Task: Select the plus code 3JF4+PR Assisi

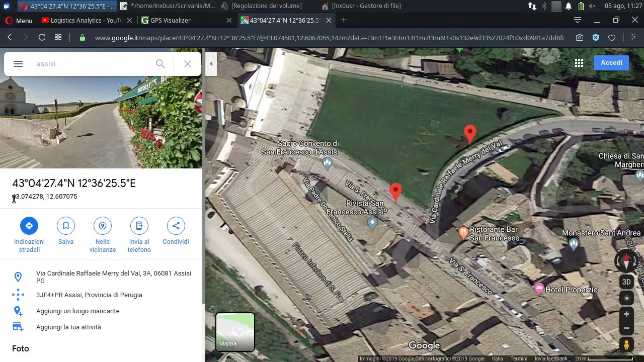Action: pos(101,295)
